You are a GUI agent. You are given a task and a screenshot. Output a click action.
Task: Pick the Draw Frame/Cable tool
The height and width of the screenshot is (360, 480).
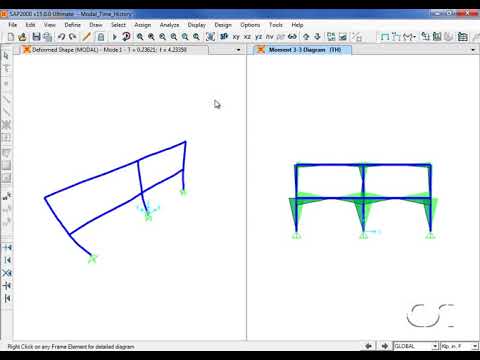tap(6, 99)
